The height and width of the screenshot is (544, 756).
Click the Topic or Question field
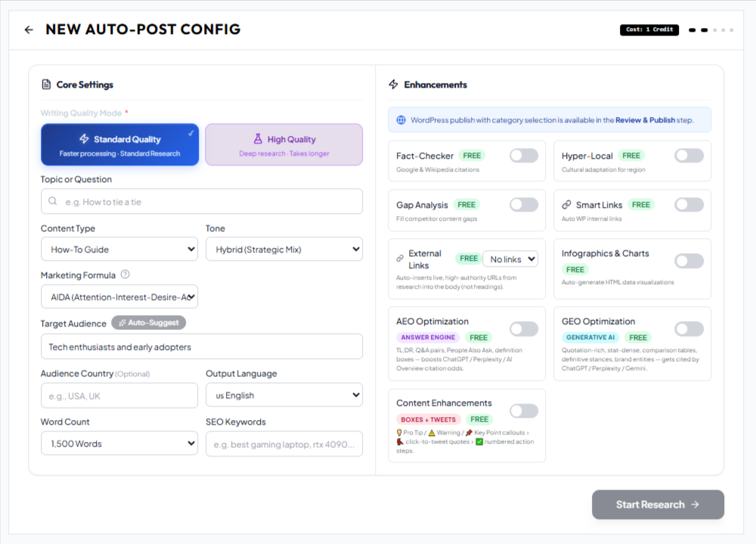point(202,202)
